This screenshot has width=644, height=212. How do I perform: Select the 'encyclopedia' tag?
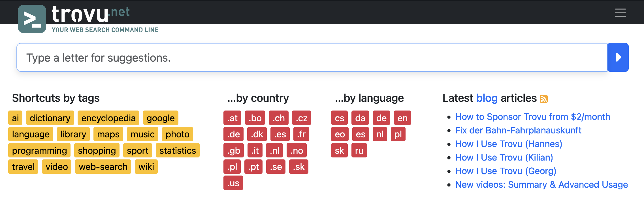click(108, 118)
